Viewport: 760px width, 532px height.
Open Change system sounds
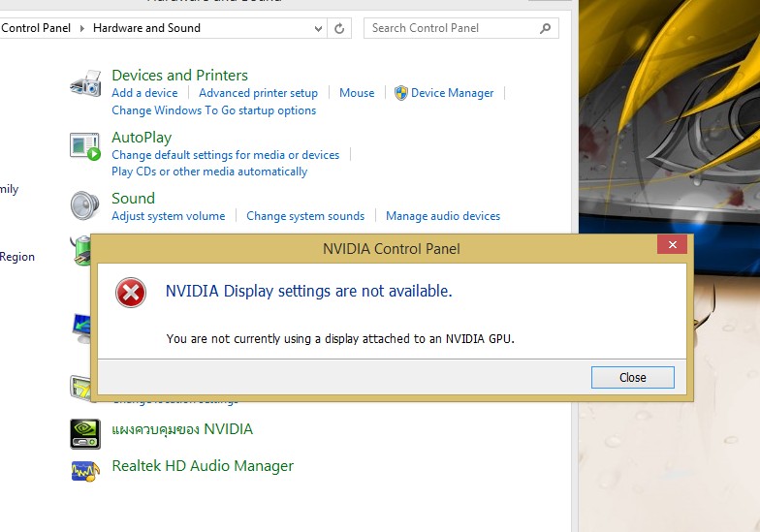coord(305,216)
